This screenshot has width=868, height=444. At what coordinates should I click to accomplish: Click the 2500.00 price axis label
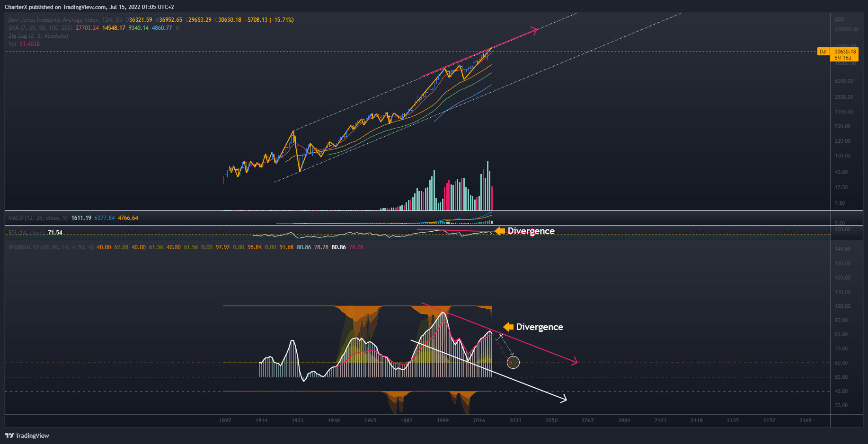coord(844,97)
